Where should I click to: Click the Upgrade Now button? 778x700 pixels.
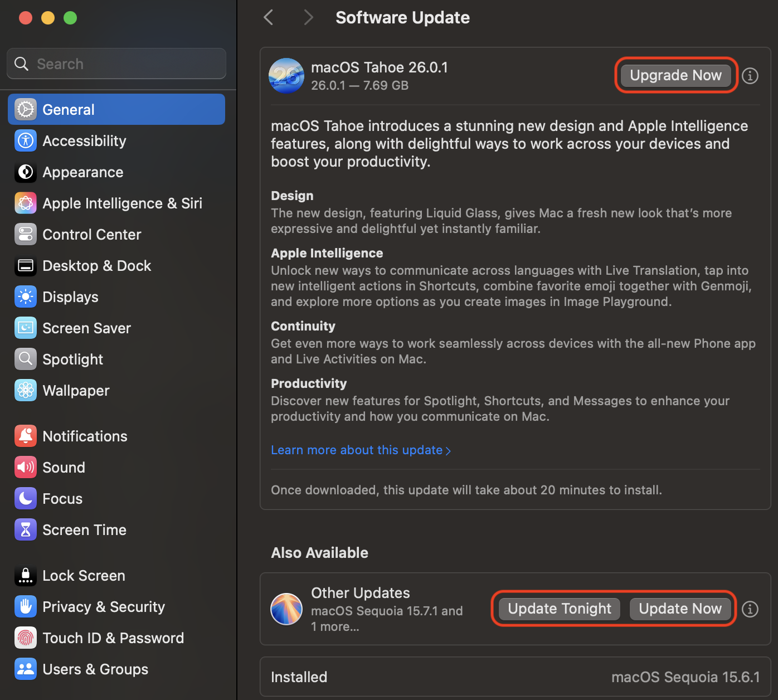tap(676, 75)
